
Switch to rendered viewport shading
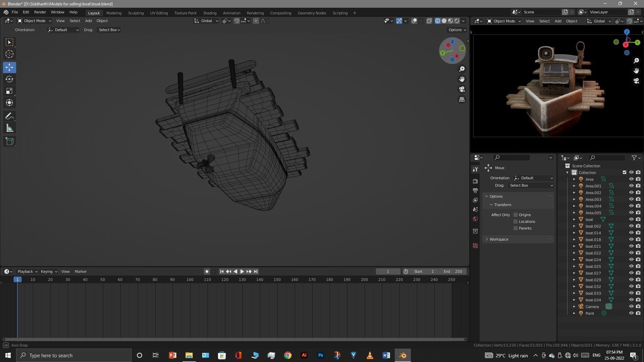pos(457,21)
